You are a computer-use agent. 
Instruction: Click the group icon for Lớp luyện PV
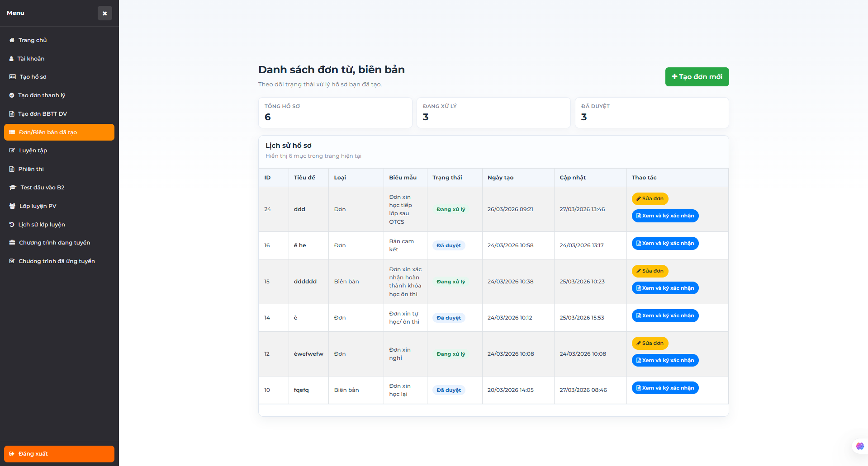13,206
